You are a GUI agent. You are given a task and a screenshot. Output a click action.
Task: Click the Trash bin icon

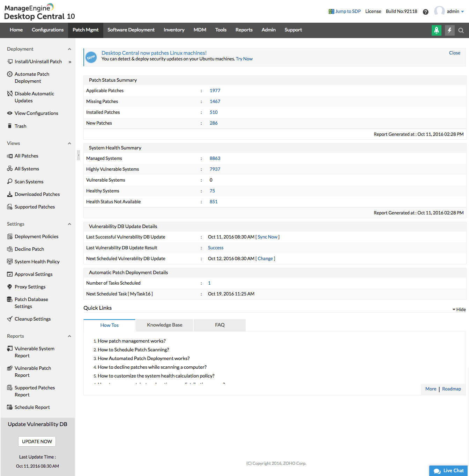[10, 126]
